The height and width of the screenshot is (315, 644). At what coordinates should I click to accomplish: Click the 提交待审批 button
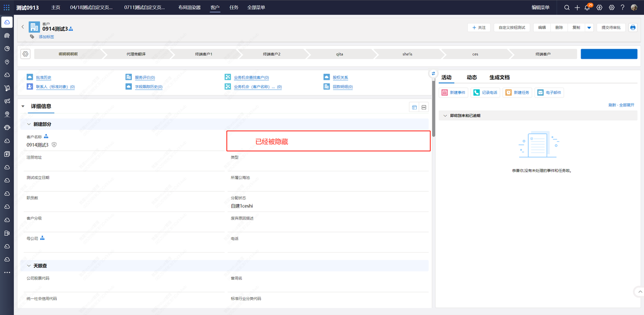(611, 28)
